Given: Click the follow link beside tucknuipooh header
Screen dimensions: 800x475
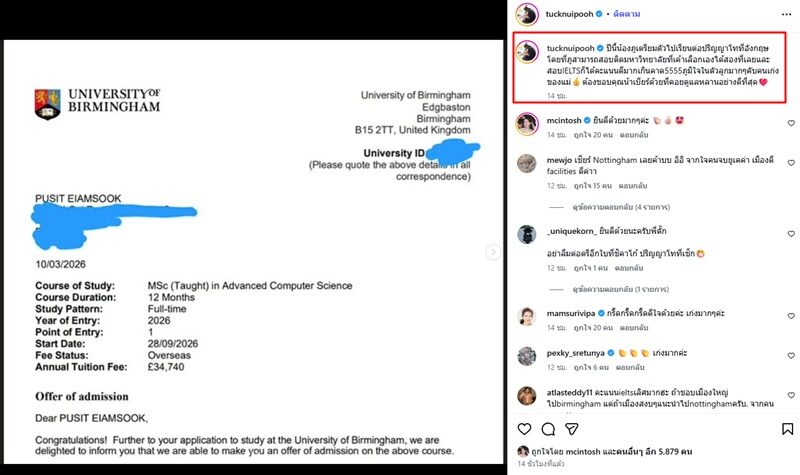Looking at the screenshot, I should click(627, 14).
